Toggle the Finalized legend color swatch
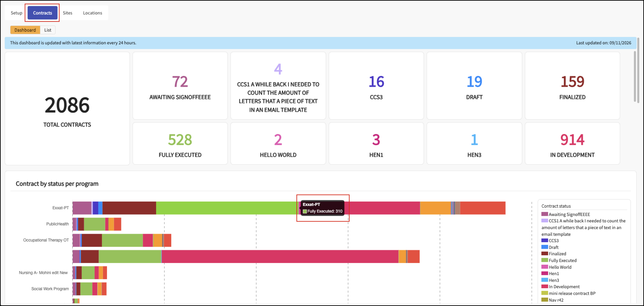The image size is (644, 306). [545, 254]
